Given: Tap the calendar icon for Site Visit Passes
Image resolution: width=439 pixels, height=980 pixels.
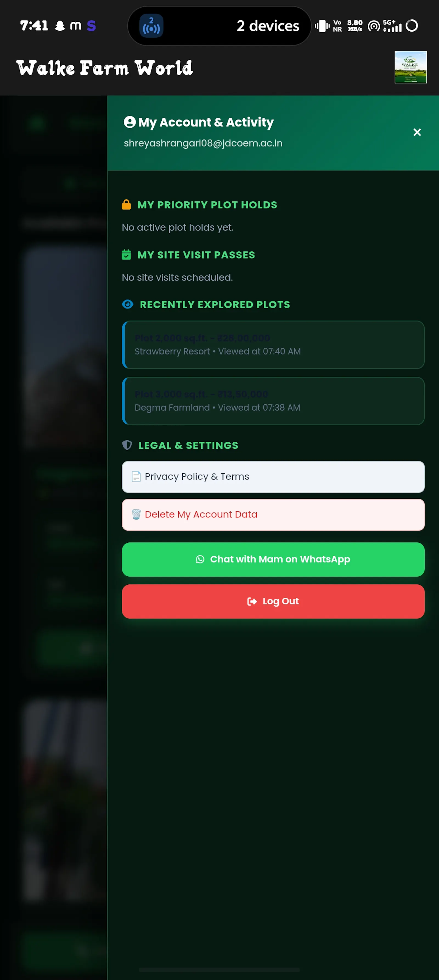Looking at the screenshot, I should pos(126,254).
